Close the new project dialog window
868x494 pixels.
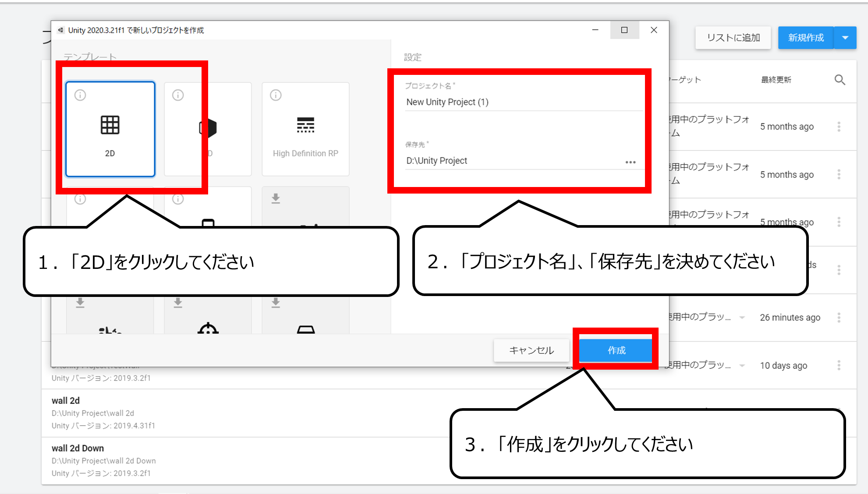(x=654, y=30)
